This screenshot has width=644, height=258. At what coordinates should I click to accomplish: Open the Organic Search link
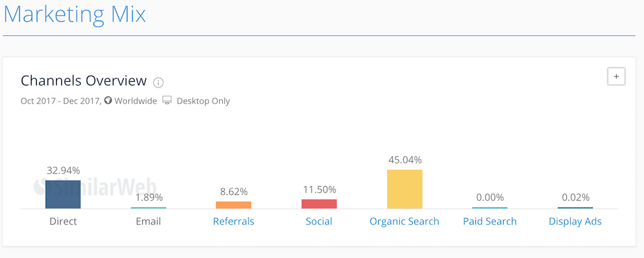404,221
